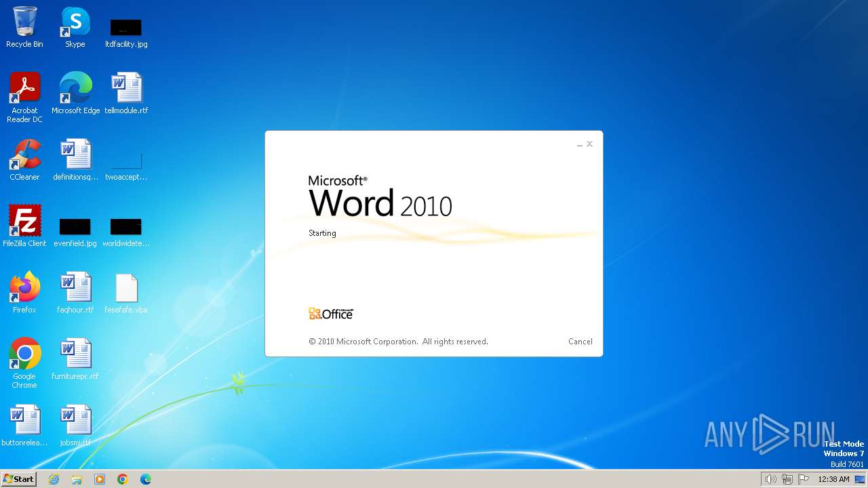This screenshot has height=488, width=868.
Task: Launch Skype from the desktop
Action: (x=75, y=28)
